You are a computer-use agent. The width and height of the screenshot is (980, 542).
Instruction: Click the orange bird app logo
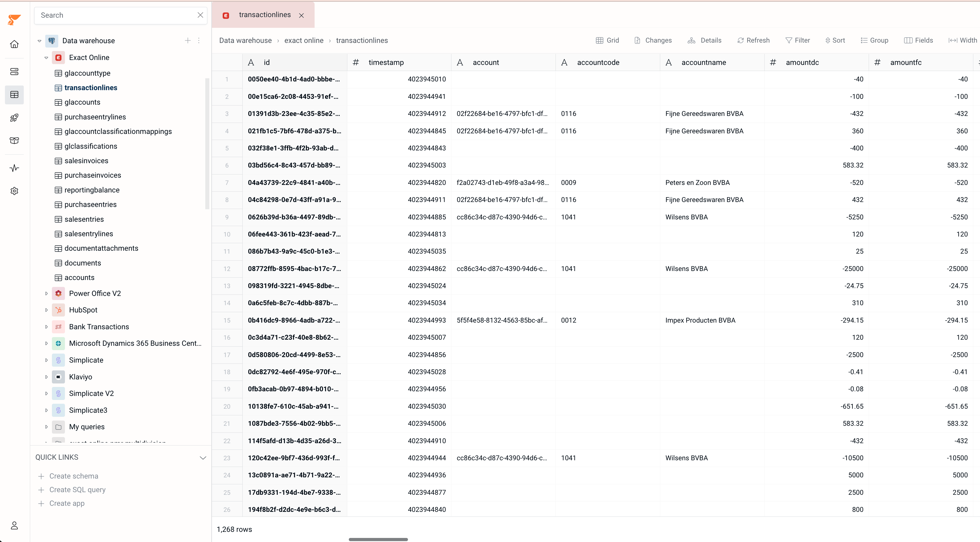click(x=14, y=20)
